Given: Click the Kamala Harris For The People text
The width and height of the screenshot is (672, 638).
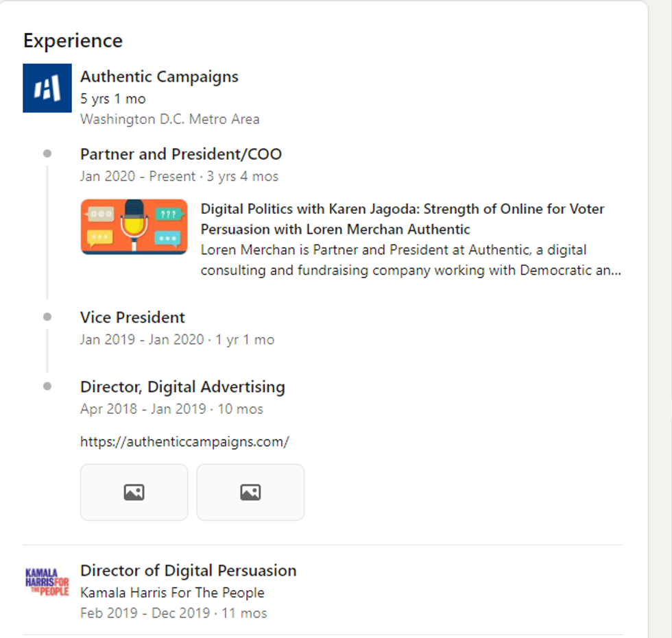Looking at the screenshot, I should [x=172, y=592].
